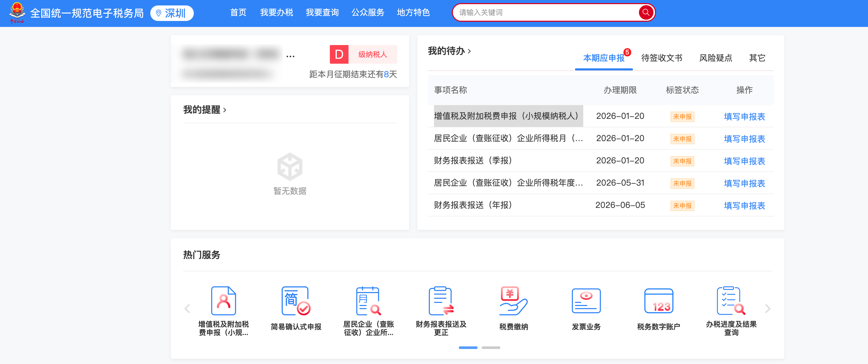Screen dimensions: 868x364
Task: Select the second carousel pagination dot
Action: tap(491, 347)
